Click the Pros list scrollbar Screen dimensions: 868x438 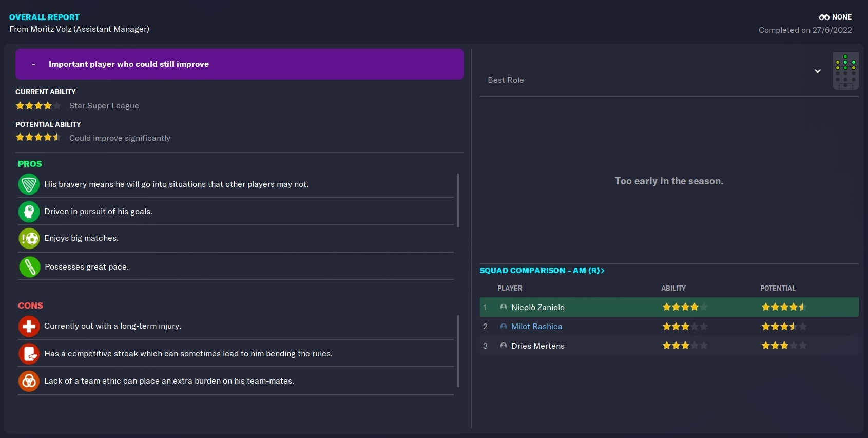458,200
